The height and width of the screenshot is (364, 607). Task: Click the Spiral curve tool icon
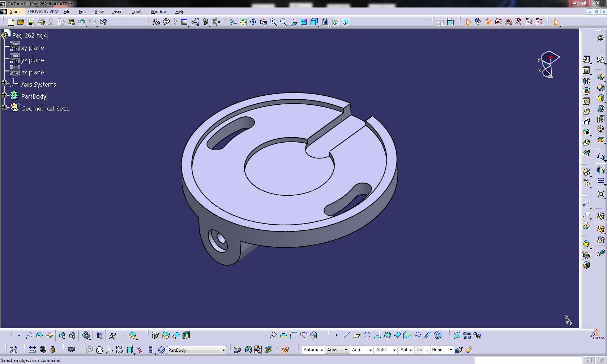pyautogui.click(x=438, y=335)
